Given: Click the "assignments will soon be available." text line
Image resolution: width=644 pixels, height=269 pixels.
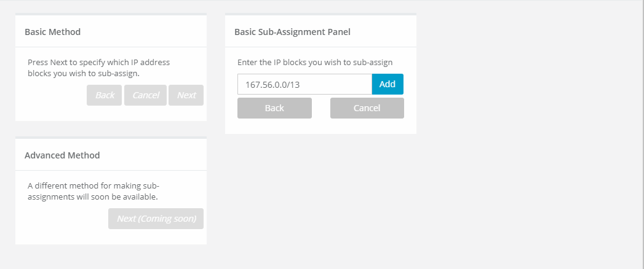Looking at the screenshot, I should pos(93,197).
